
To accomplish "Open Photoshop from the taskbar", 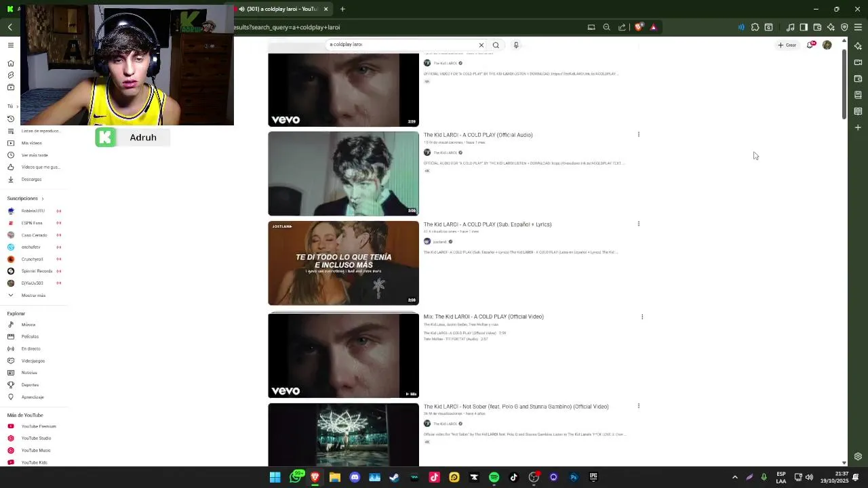I will tap(574, 477).
